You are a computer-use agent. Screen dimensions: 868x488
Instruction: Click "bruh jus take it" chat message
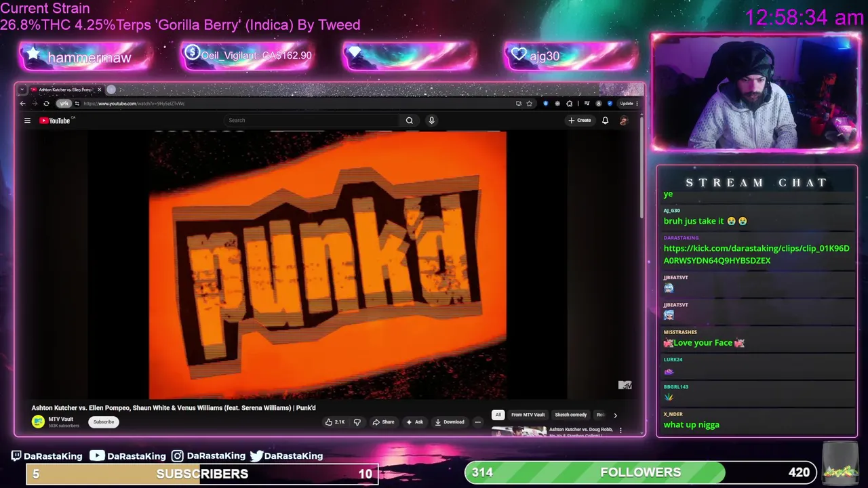coord(705,221)
